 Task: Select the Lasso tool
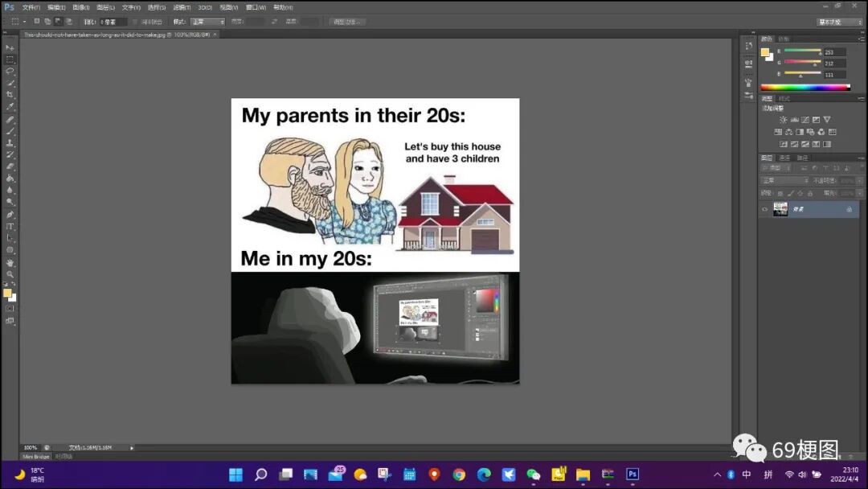[x=10, y=71]
